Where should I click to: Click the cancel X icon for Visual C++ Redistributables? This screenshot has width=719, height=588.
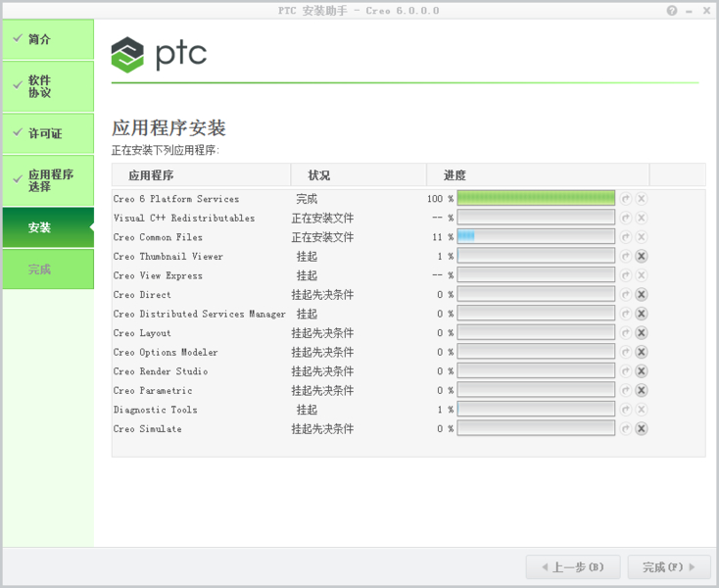click(x=642, y=218)
